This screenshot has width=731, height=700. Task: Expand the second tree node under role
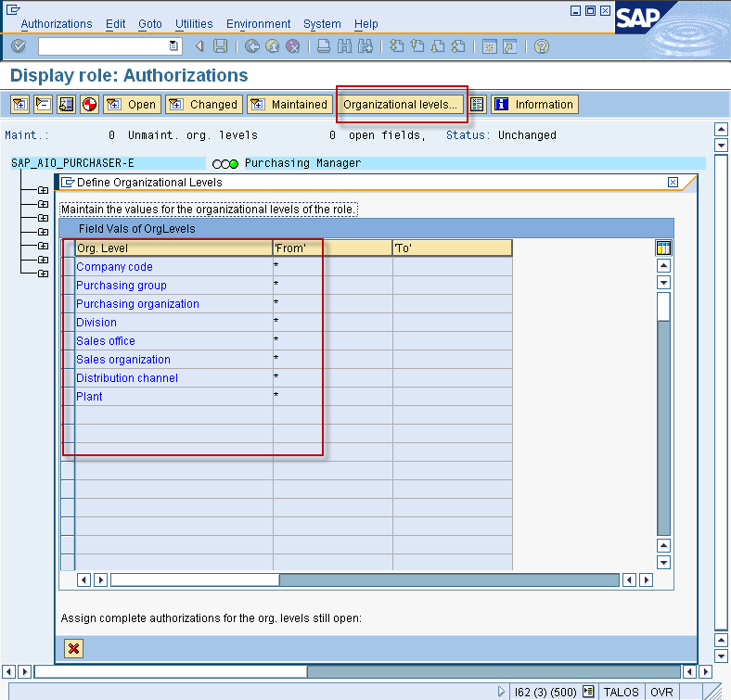43,204
